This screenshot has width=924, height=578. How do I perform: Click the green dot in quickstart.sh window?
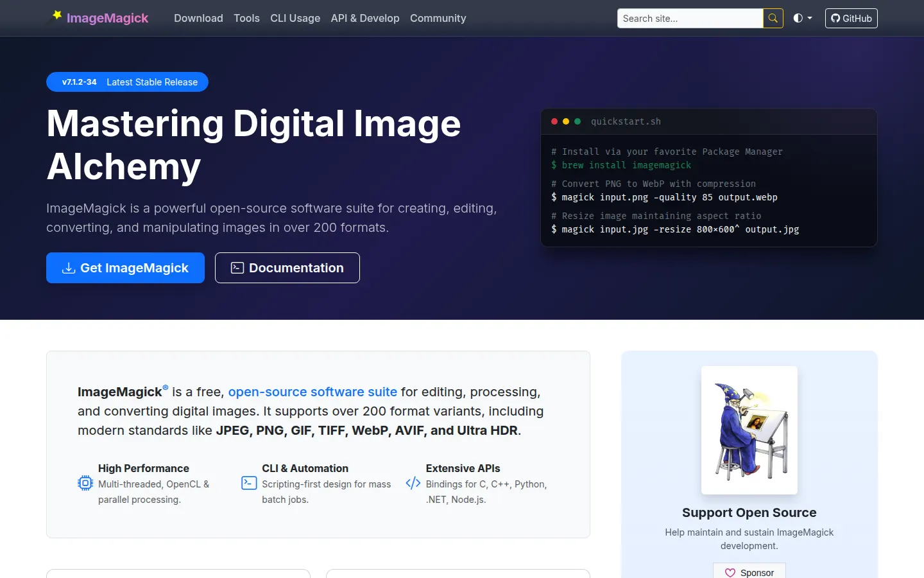[x=577, y=121]
